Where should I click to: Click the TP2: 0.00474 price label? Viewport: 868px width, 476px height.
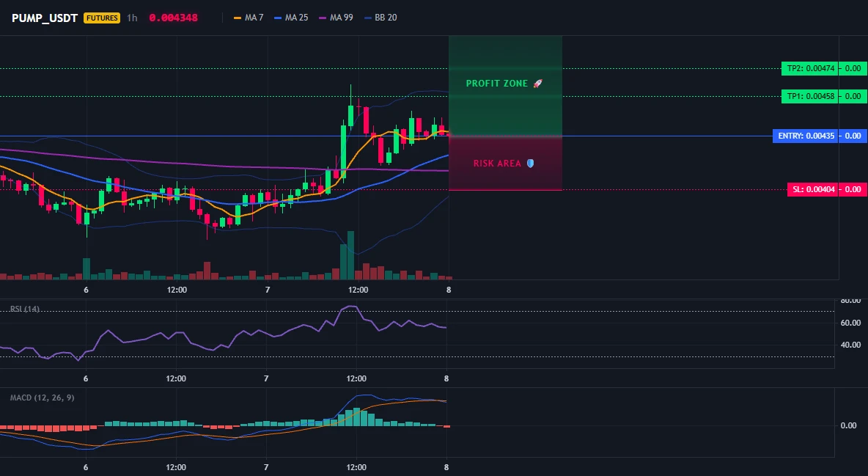pyautogui.click(x=809, y=69)
